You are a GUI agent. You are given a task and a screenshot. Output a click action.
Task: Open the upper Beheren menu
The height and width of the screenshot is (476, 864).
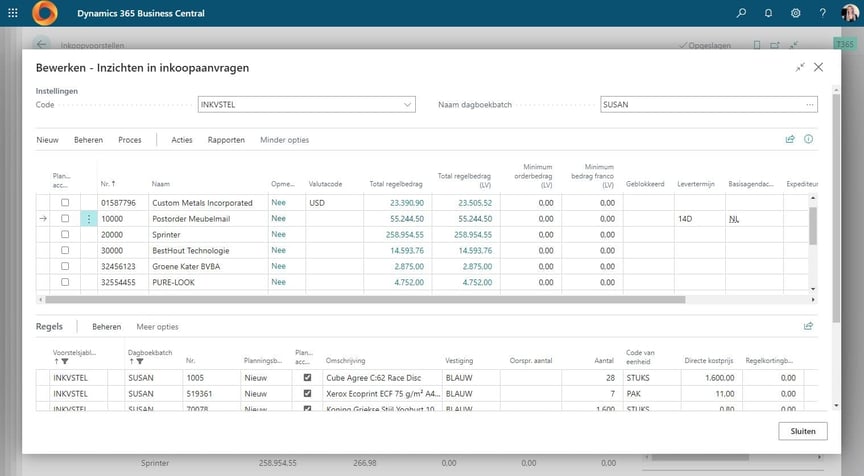point(88,140)
